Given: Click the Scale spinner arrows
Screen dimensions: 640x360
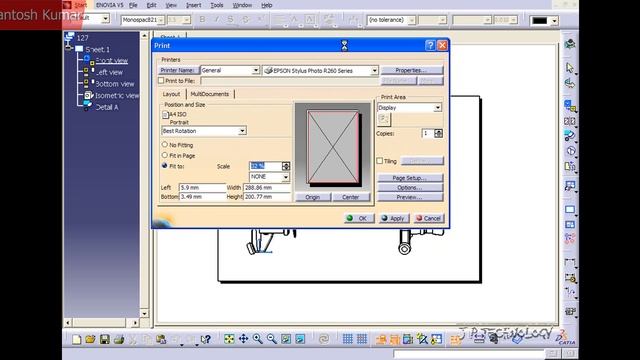Looking at the screenshot, I should click(286, 166).
